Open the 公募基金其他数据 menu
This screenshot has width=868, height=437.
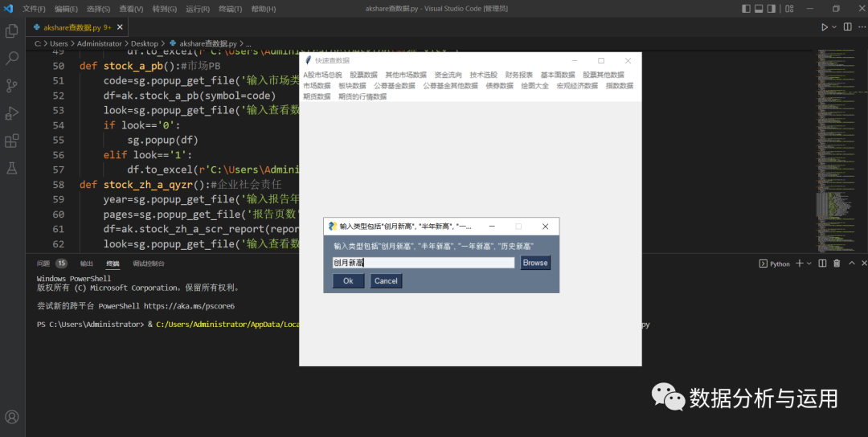tap(451, 86)
